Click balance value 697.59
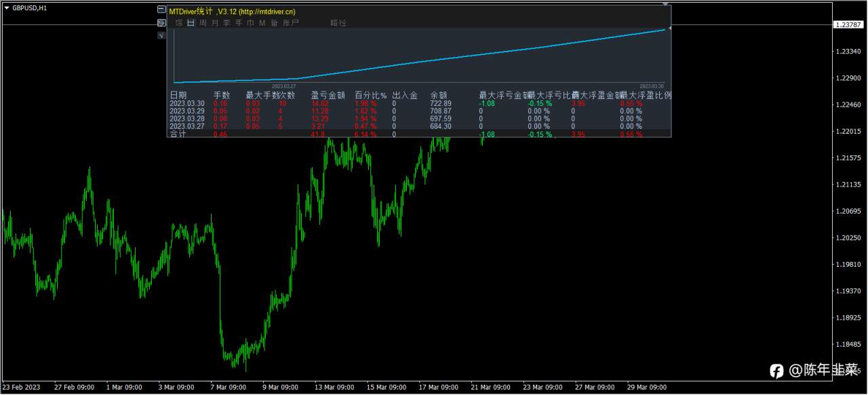Screen dimensions: 868x395 pyautogui.click(x=441, y=119)
